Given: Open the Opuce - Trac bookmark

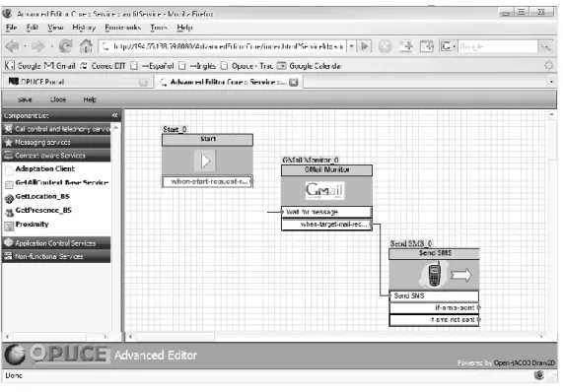Looking at the screenshot, I should [x=246, y=66].
